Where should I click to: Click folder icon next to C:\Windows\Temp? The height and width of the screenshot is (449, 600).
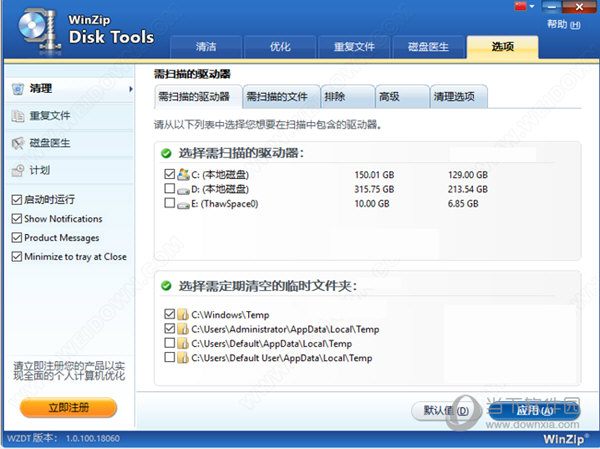click(x=183, y=315)
